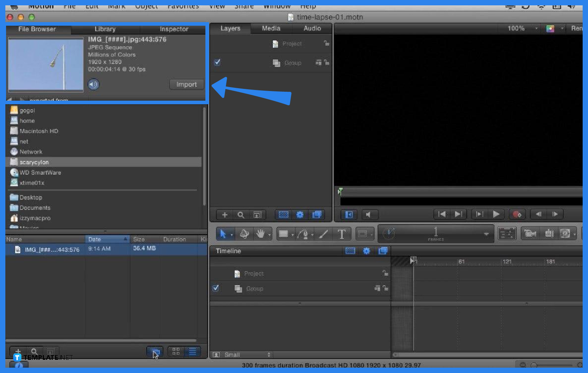Sort the file list by Date column
The height and width of the screenshot is (373, 588).
107,239
